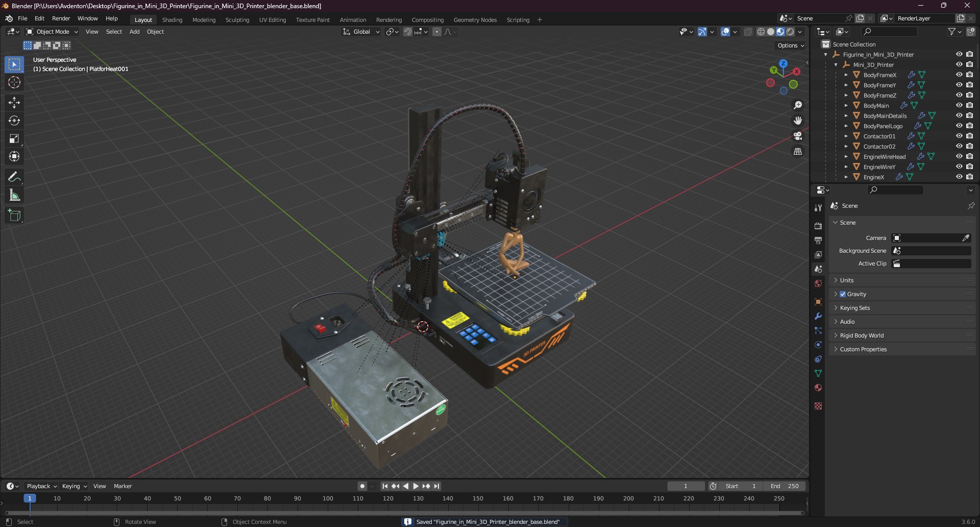Collapse the Mini_3D_Printer collection
The height and width of the screenshot is (527, 980).
tap(836, 65)
